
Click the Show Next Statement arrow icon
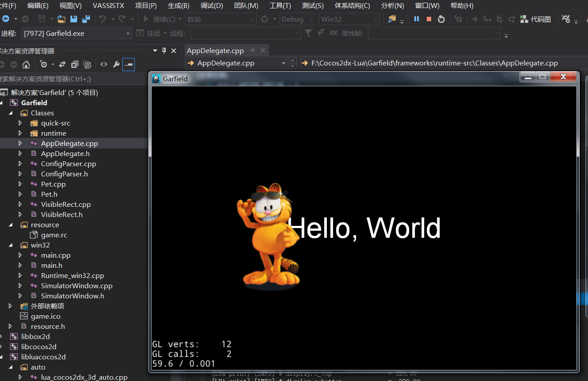click(x=474, y=19)
